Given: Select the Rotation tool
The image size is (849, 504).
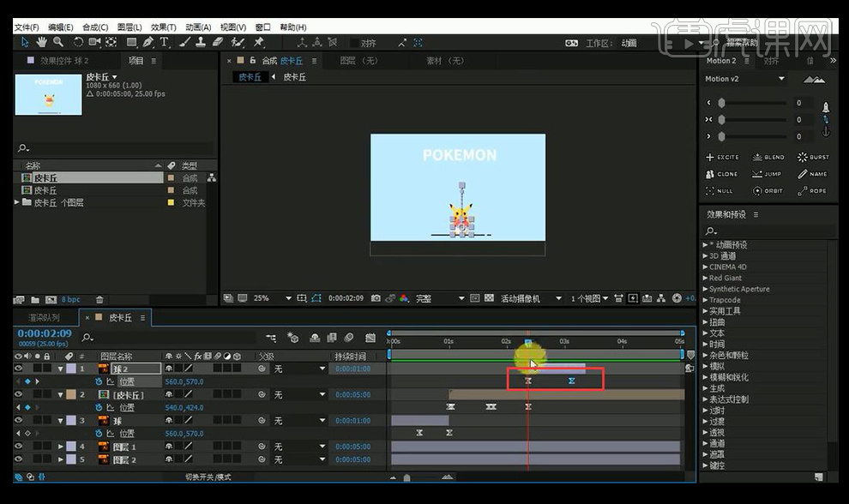Looking at the screenshot, I should [78, 42].
